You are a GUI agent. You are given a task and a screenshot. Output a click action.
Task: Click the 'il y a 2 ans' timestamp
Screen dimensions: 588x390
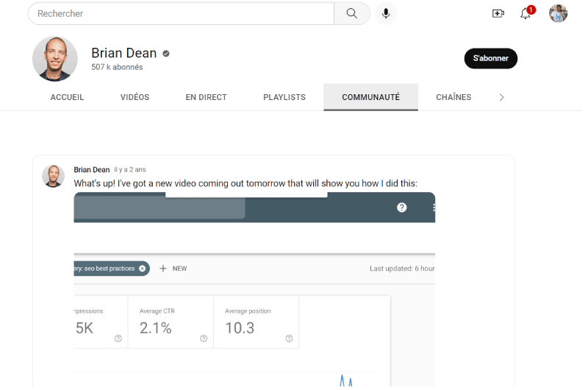point(130,170)
